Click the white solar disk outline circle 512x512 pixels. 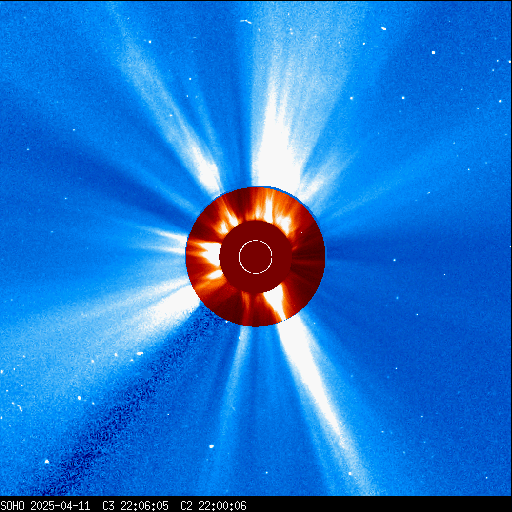pyautogui.click(x=256, y=257)
